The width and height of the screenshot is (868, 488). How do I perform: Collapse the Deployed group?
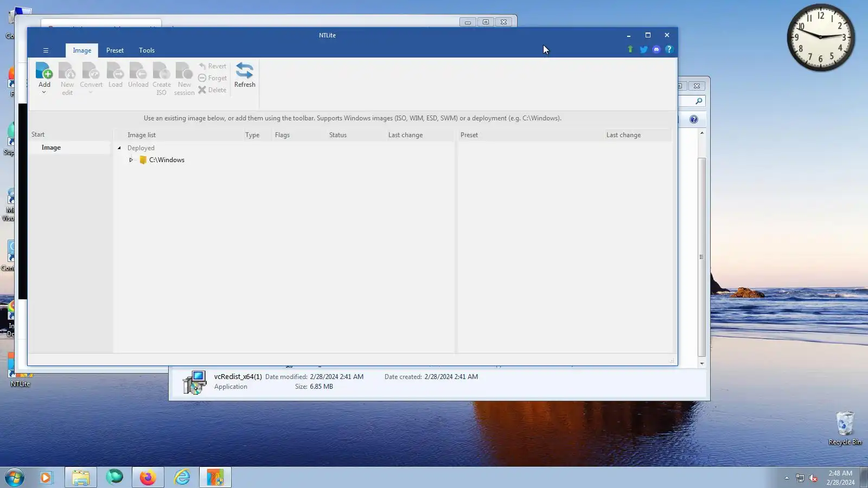click(119, 148)
